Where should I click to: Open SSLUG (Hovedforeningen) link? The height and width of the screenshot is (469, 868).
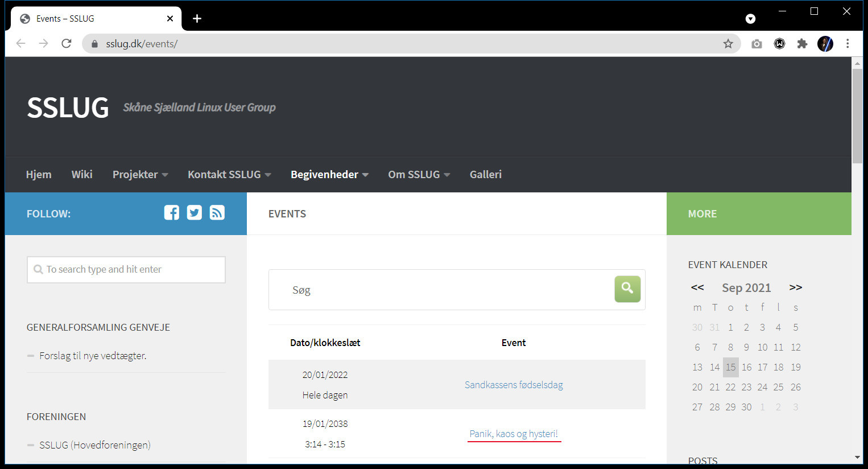(95, 445)
